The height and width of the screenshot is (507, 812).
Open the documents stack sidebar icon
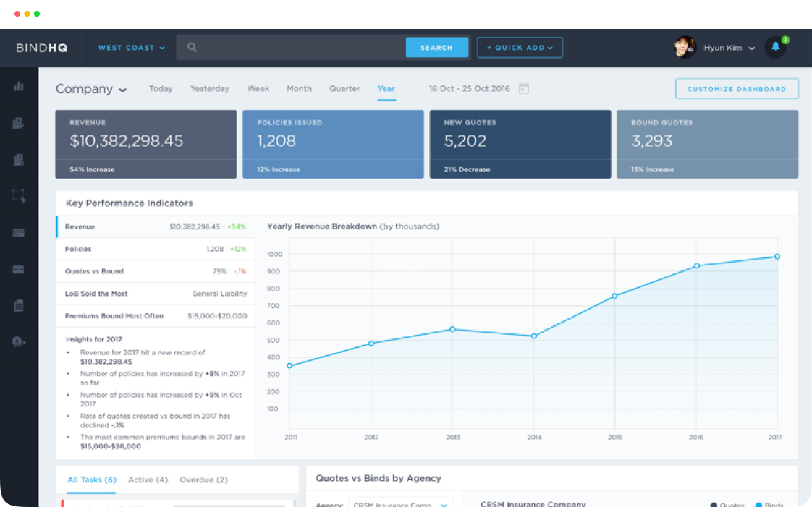click(x=19, y=160)
